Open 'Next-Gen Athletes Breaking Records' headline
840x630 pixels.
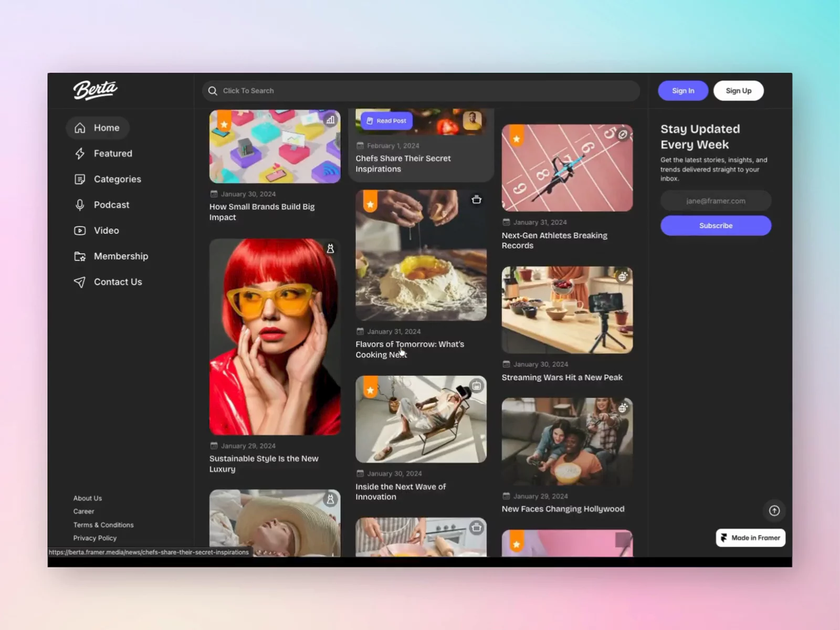click(x=554, y=240)
